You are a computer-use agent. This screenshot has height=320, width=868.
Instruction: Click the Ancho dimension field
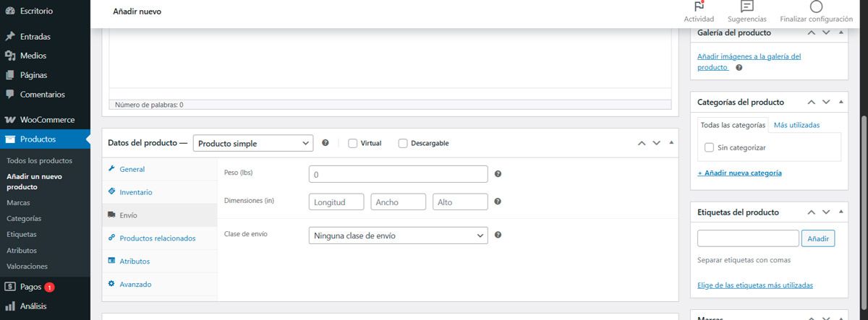pos(399,202)
